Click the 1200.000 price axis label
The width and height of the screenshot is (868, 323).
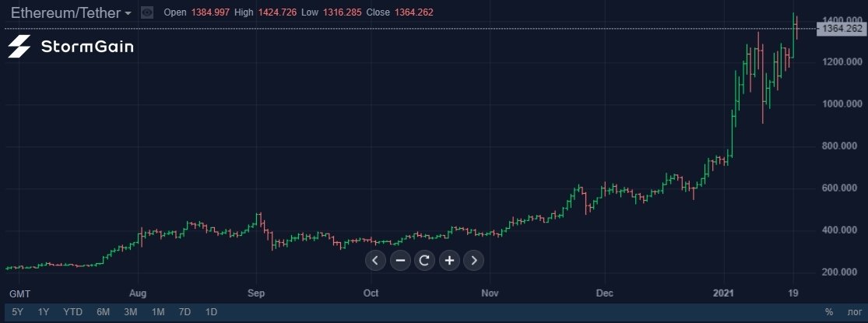(844, 61)
